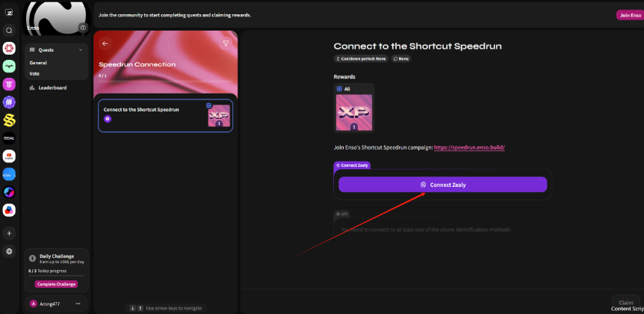The height and width of the screenshot is (314, 644).
Task: Click the All label under Rewards
Action: pyautogui.click(x=347, y=89)
